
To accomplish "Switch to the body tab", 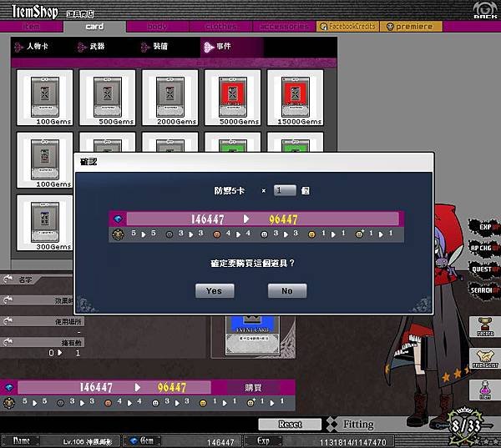I will pyautogui.click(x=158, y=27).
